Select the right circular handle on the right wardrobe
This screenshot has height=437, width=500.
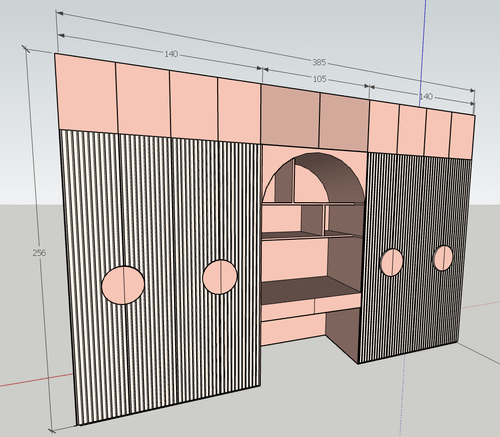443,258
